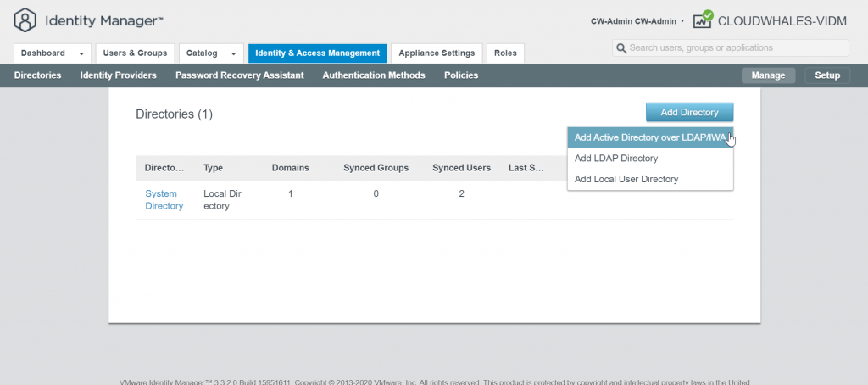Expand the Catalog tab dropdown arrow
The image size is (868, 385).
(x=234, y=53)
